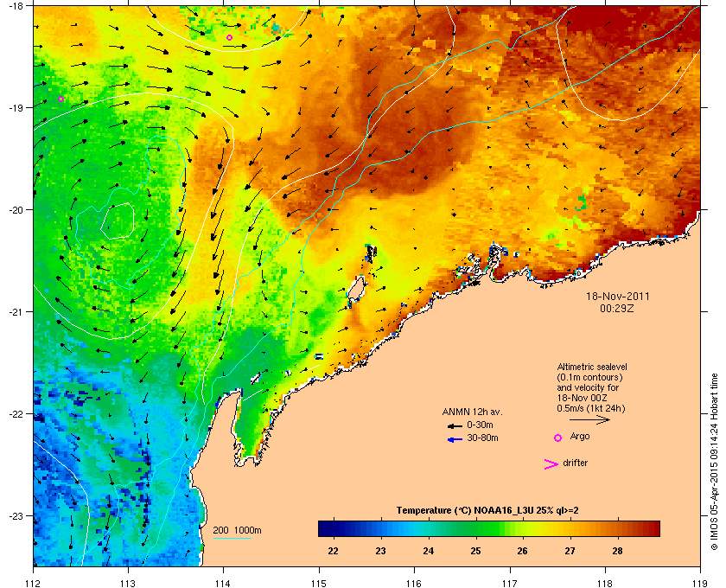
Task: Click the white-outlined island near 115.4°E, 20.8°S
Action: coord(356,290)
